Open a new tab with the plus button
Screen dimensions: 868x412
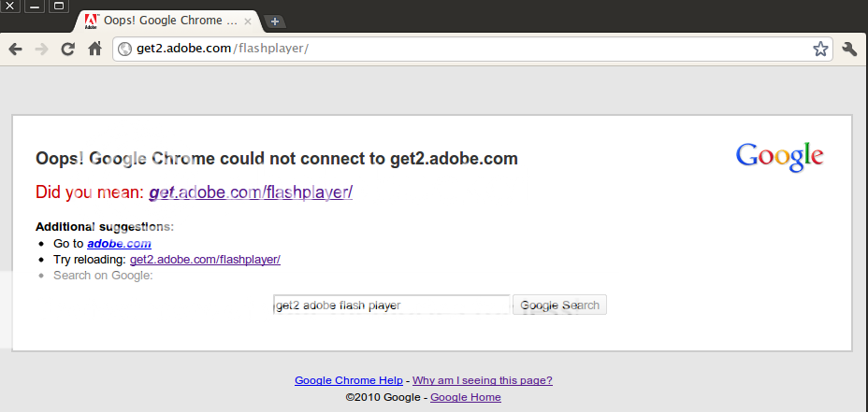[x=275, y=22]
